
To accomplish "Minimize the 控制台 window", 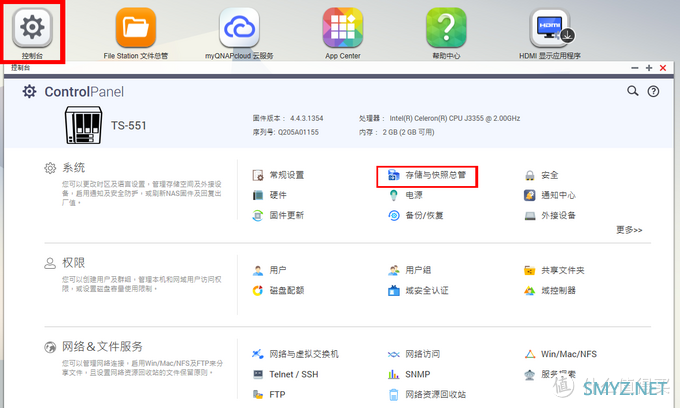I will point(635,68).
